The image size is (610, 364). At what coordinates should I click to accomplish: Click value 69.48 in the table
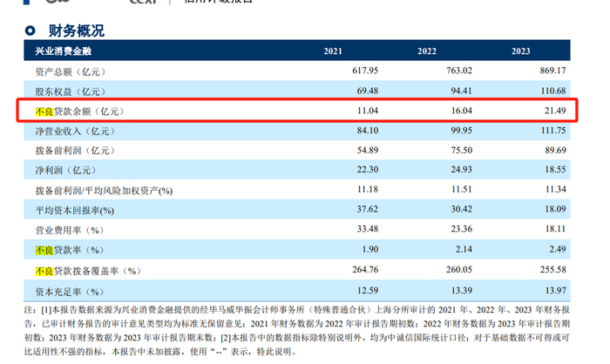coord(368,91)
